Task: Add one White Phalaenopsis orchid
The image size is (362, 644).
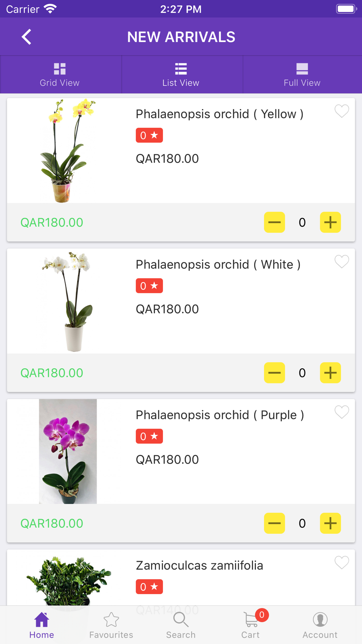Action: 330,373
